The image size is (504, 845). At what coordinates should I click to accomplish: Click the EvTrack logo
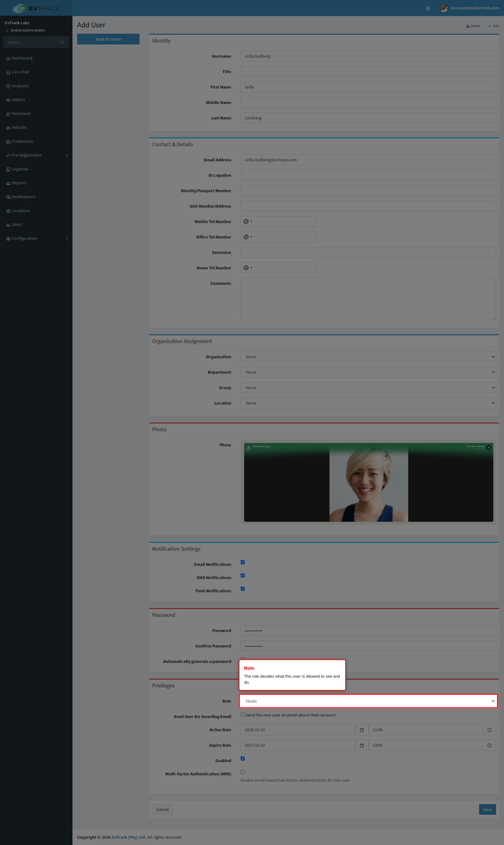point(36,8)
